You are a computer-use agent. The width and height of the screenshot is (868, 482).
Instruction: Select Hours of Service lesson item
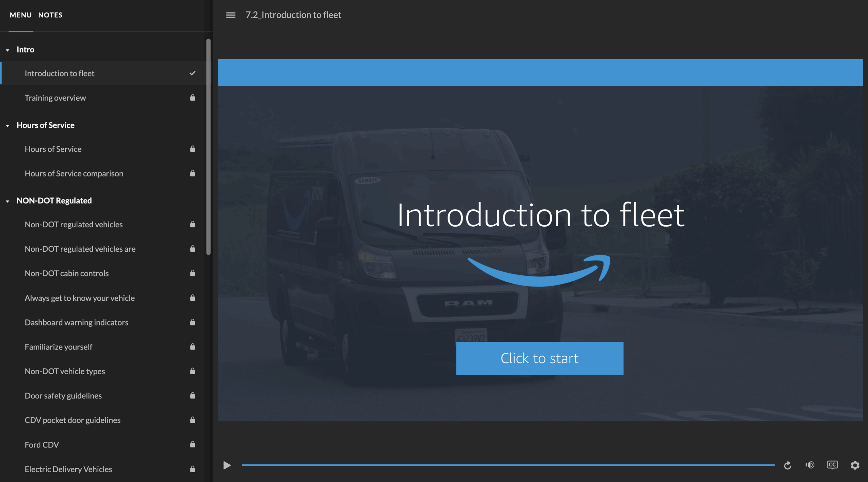(x=103, y=149)
